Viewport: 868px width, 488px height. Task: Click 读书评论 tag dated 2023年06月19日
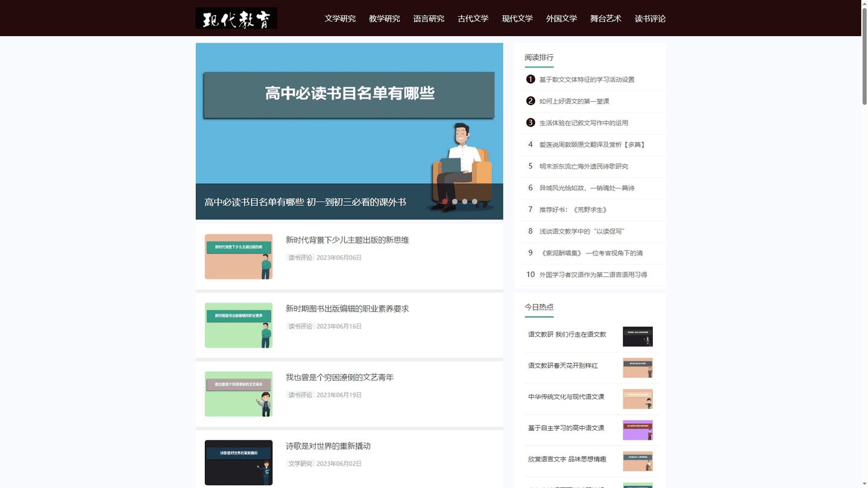pos(300,395)
